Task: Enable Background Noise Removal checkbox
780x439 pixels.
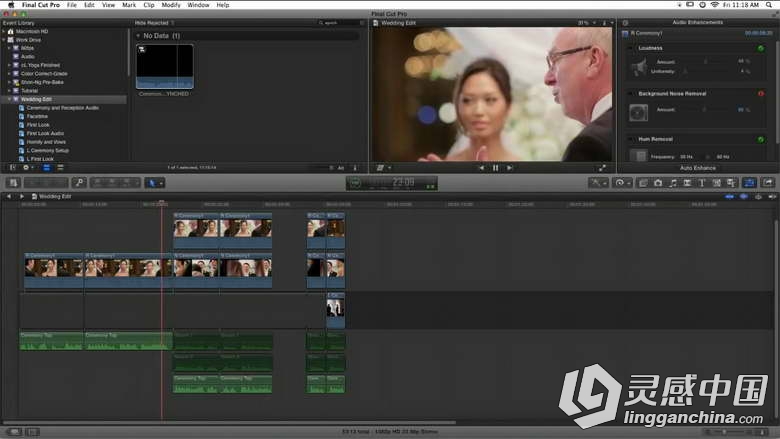Action: 632,93
